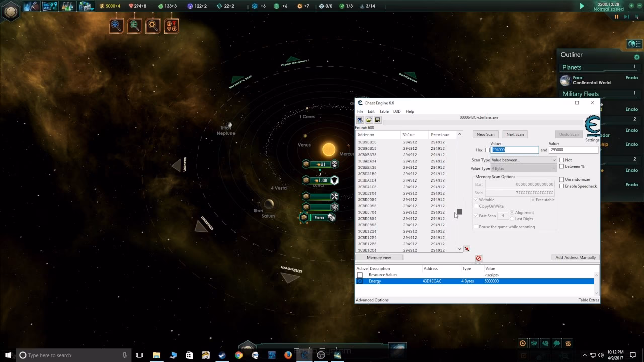Click the New Scan button
This screenshot has width=644, height=362.
click(x=486, y=134)
